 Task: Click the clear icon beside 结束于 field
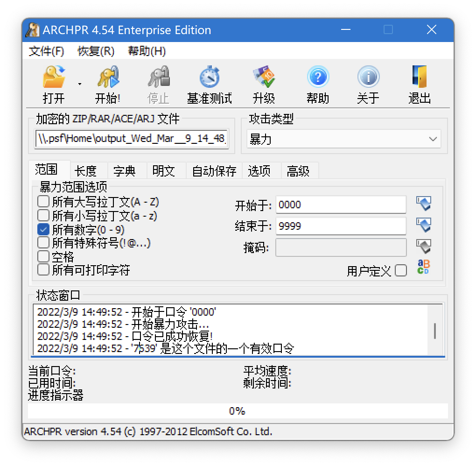tap(424, 225)
